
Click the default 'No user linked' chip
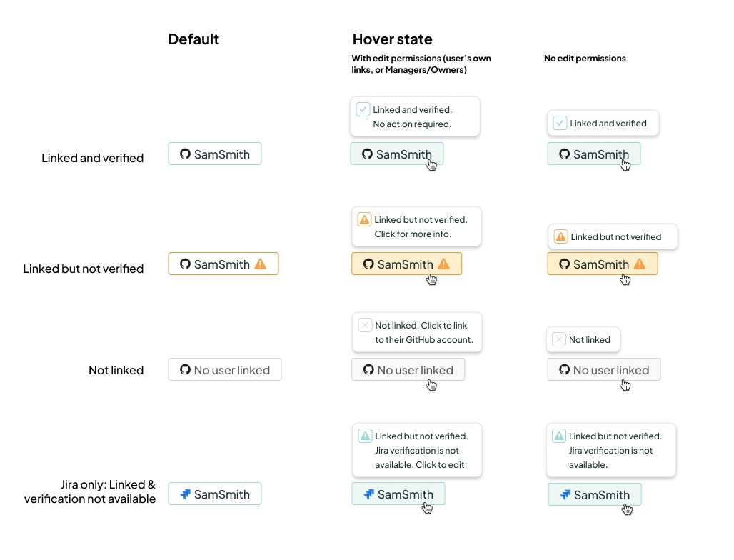click(x=225, y=369)
